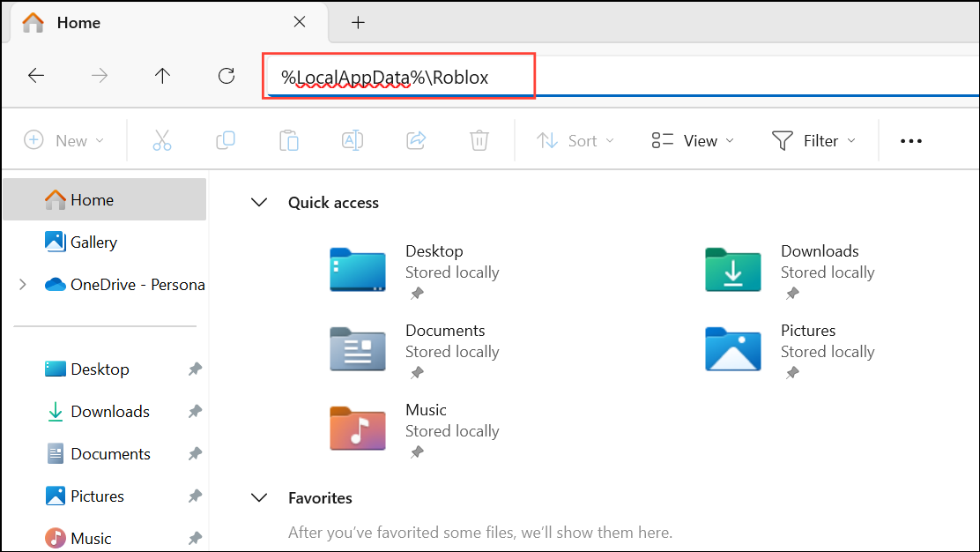This screenshot has width=980, height=552.
Task: Click the Forward navigation arrow
Action: [x=100, y=76]
